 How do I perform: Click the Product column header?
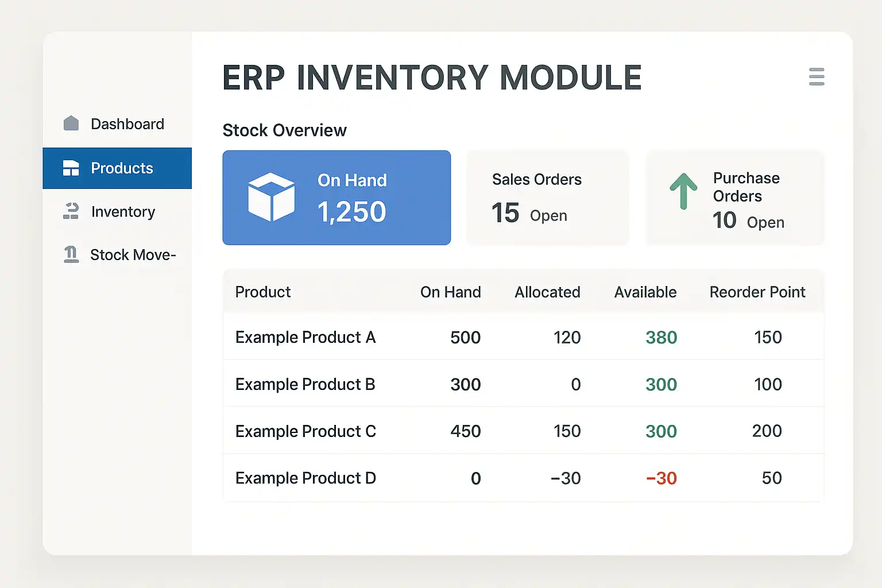coord(263,292)
